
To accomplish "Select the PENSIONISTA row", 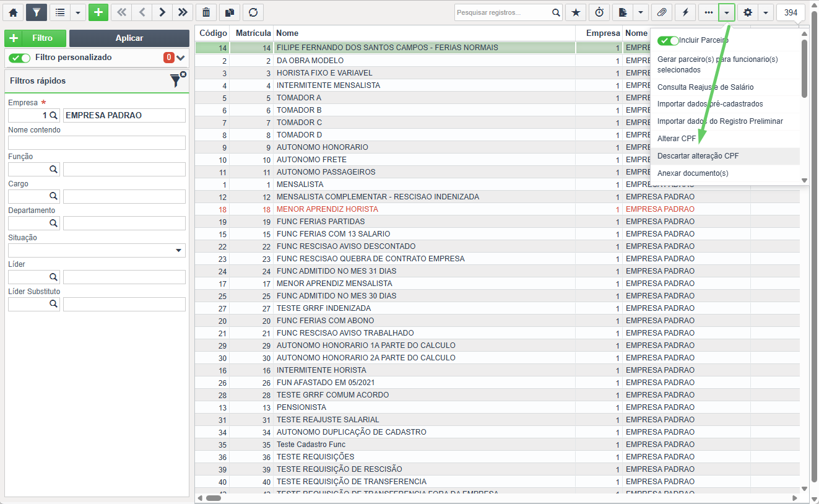I will tap(497, 407).
